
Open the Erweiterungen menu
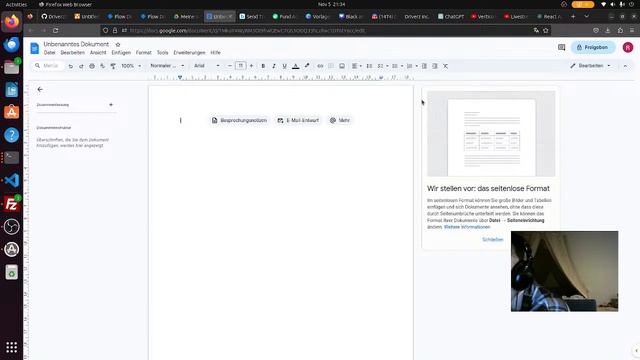tap(189, 53)
